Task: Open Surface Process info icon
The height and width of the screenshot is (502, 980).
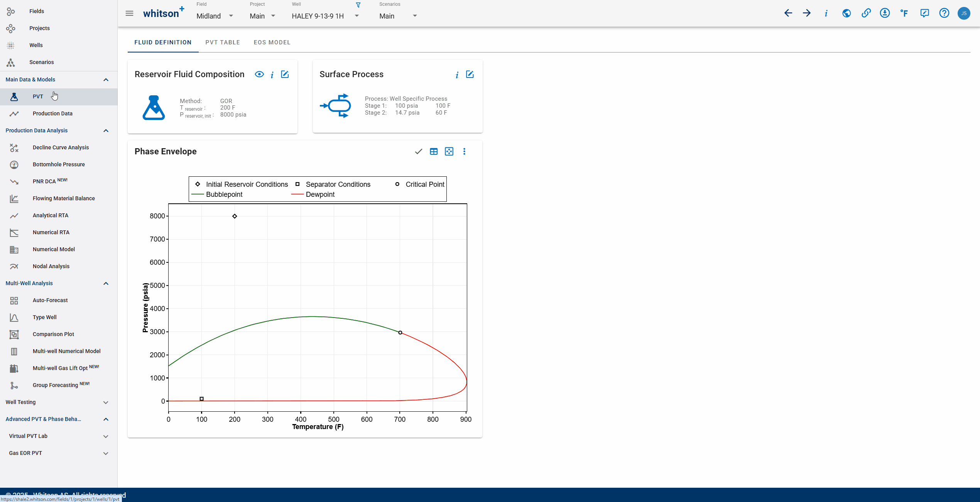Action: tap(457, 75)
